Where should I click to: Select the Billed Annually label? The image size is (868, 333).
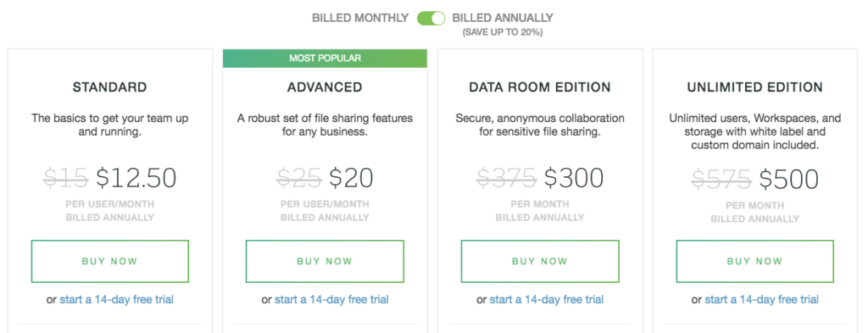503,19
